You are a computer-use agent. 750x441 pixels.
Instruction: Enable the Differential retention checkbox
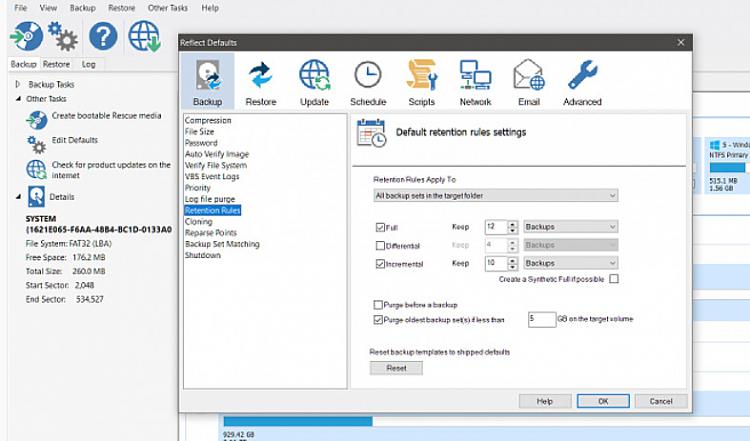pyautogui.click(x=379, y=245)
